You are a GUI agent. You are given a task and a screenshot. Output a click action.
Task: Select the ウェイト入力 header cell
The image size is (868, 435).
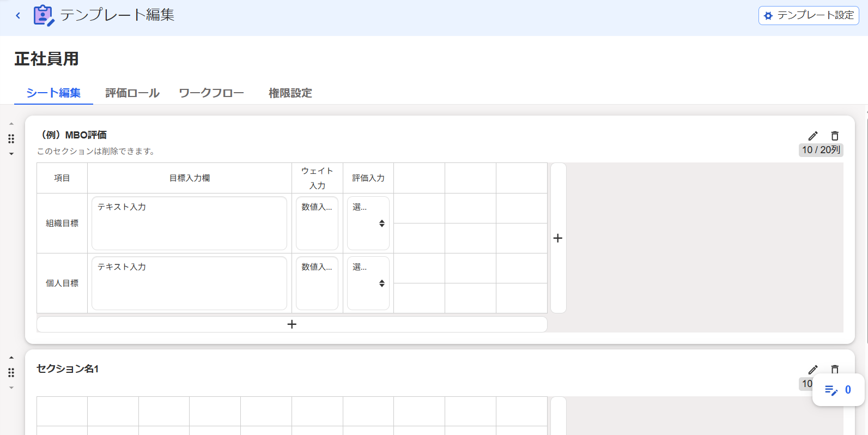point(317,178)
